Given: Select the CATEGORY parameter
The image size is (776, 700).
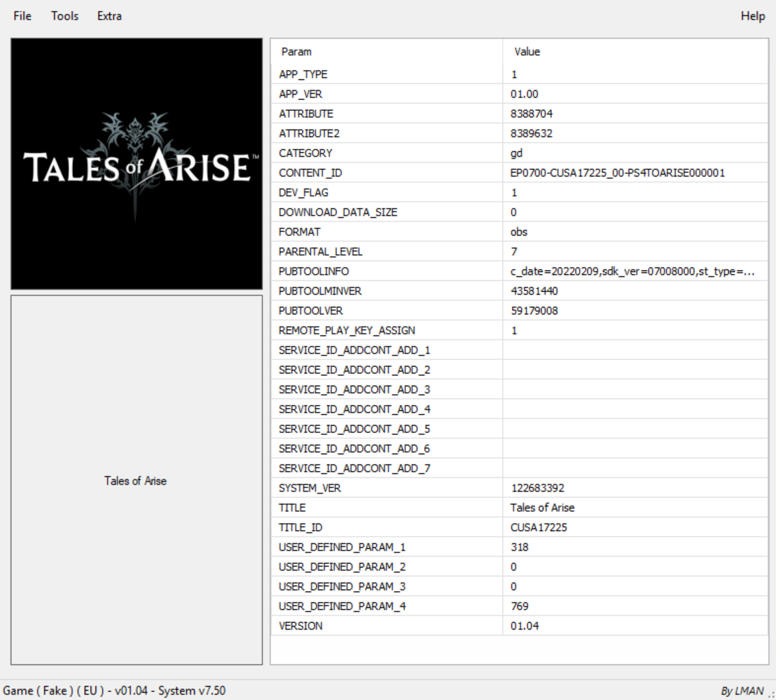Looking at the screenshot, I should click(305, 154).
